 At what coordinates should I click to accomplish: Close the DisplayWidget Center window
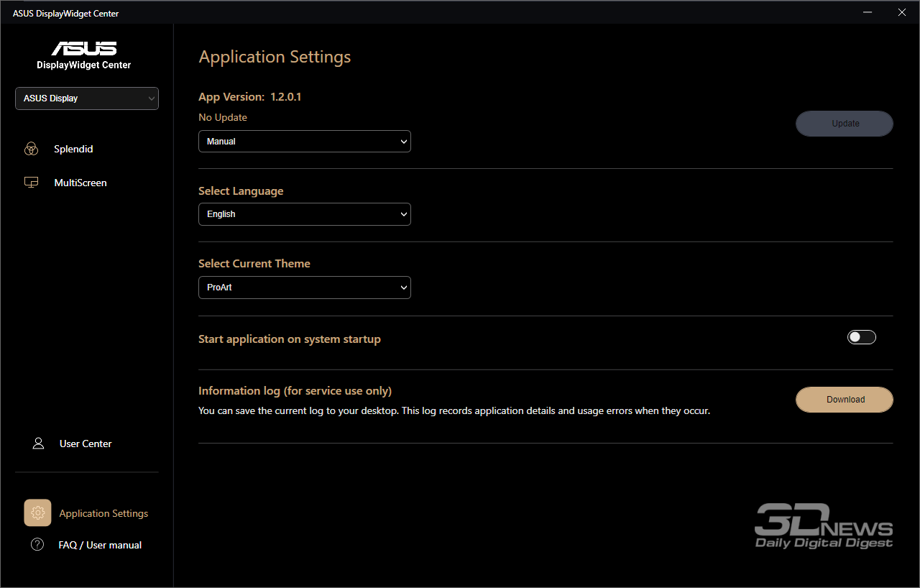coord(902,12)
